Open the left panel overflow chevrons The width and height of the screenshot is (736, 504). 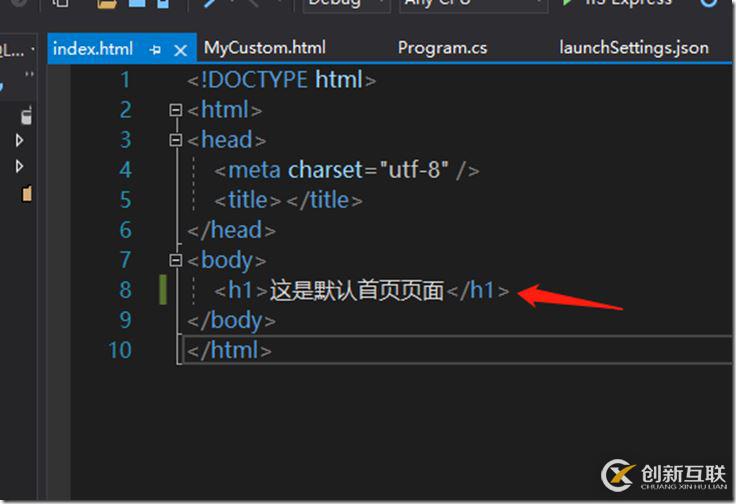tap(30, 74)
